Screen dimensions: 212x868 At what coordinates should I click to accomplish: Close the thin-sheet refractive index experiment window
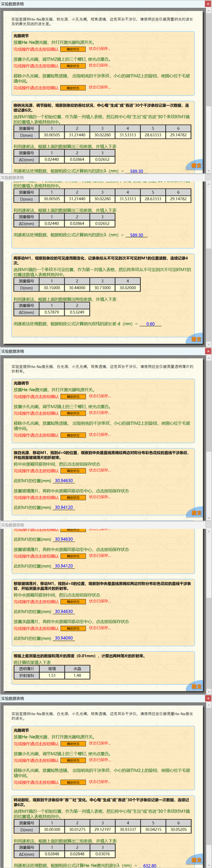click(208, 351)
